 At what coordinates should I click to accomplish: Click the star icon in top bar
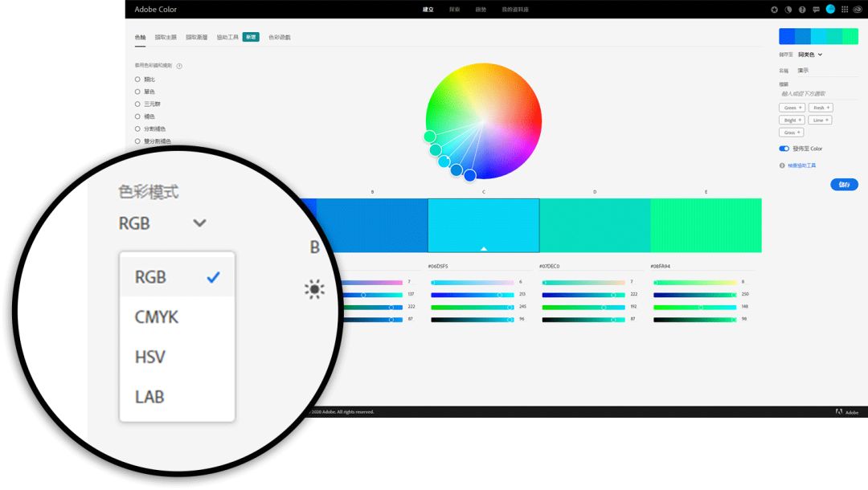(774, 10)
